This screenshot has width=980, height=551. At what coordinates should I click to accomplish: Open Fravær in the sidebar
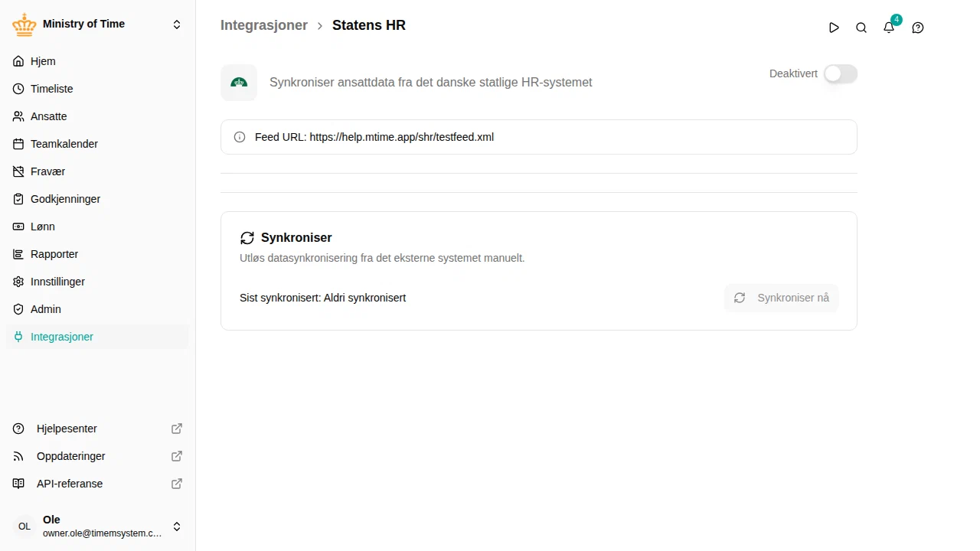point(97,171)
